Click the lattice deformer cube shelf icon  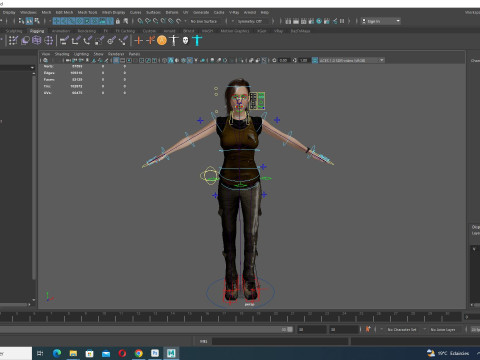coord(37,41)
